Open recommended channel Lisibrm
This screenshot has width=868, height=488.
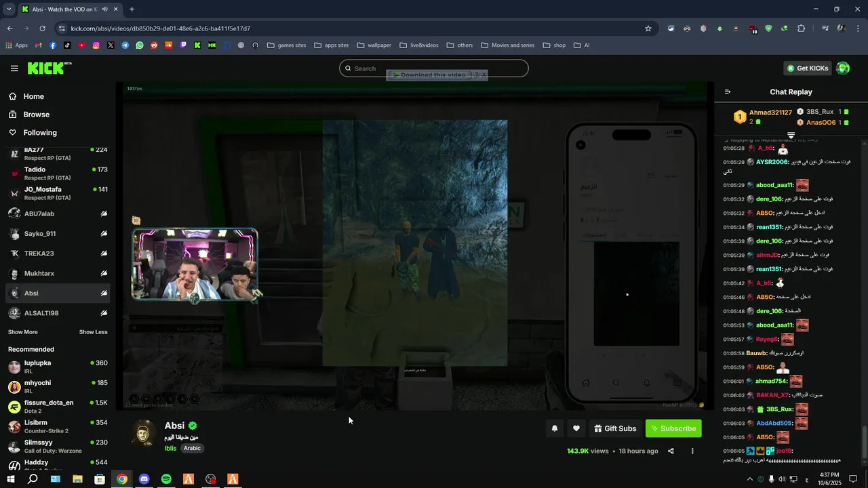[57, 426]
